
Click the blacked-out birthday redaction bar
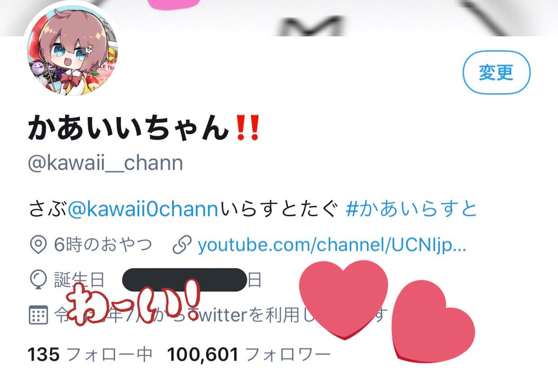tap(184, 280)
